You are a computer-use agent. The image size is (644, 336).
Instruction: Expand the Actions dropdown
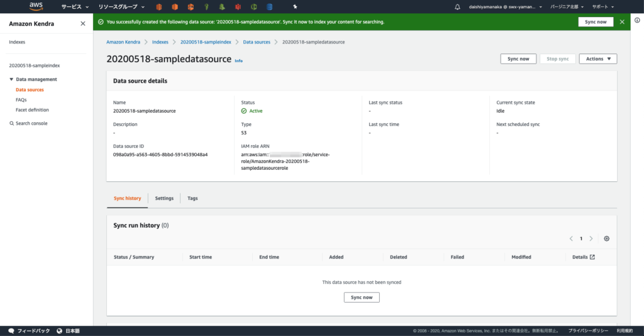(x=597, y=59)
